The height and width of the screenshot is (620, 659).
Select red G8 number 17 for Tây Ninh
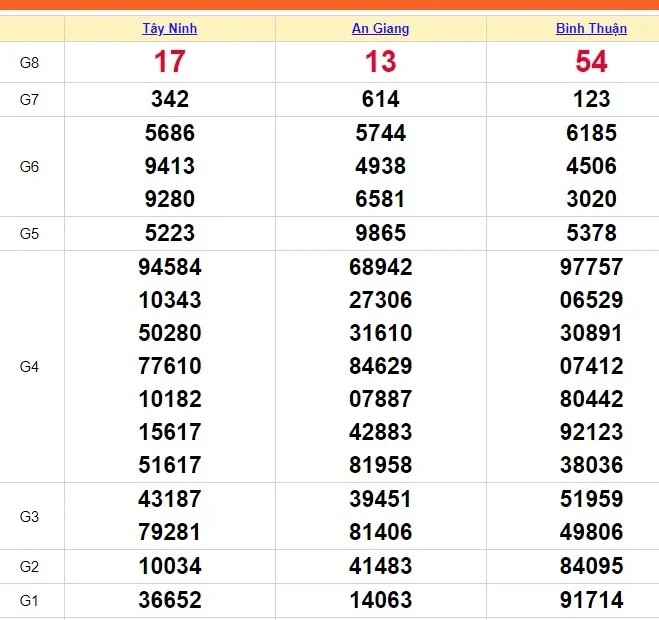coord(169,62)
